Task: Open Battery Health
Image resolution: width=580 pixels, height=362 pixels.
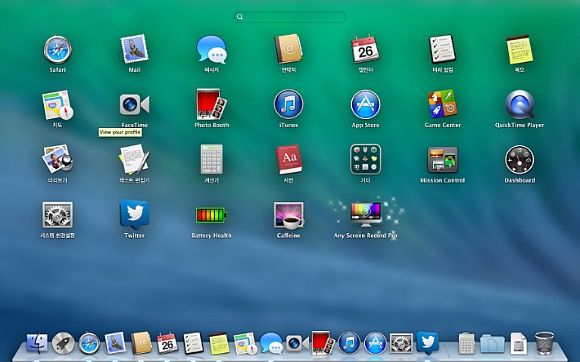Action: pyautogui.click(x=211, y=215)
